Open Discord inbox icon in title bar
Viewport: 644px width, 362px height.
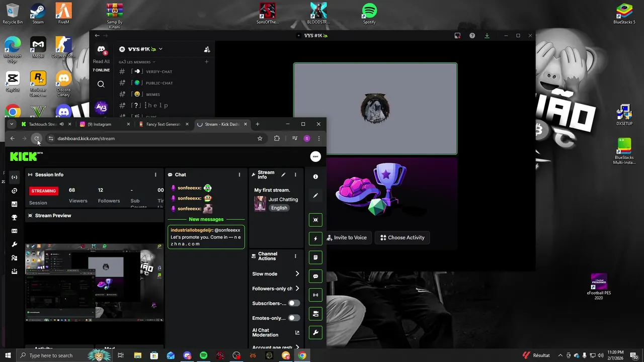457,36
